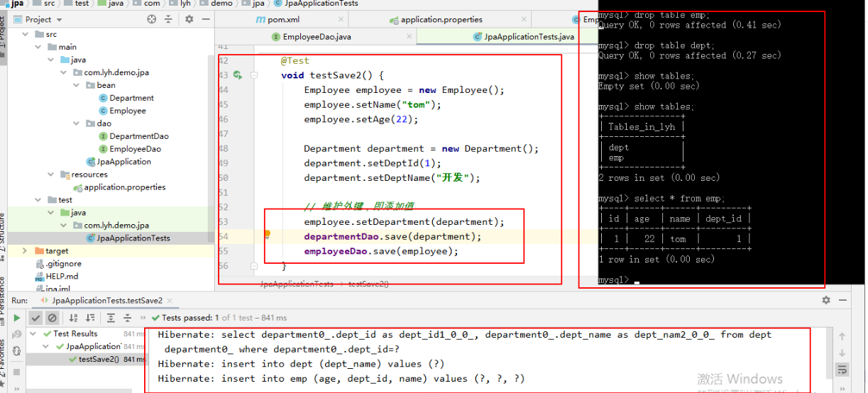Collapse the bean package

pyautogui.click(x=77, y=85)
